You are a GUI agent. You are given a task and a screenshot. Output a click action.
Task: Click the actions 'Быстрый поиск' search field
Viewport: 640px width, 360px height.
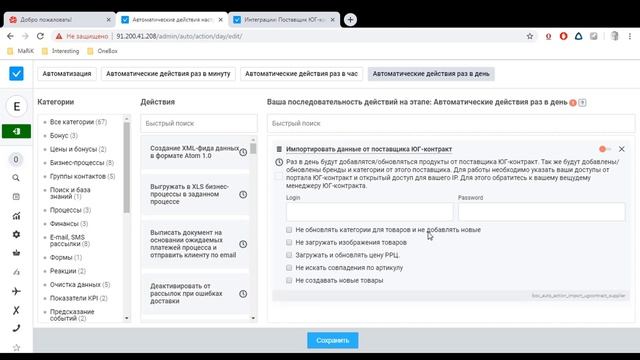coord(199,123)
